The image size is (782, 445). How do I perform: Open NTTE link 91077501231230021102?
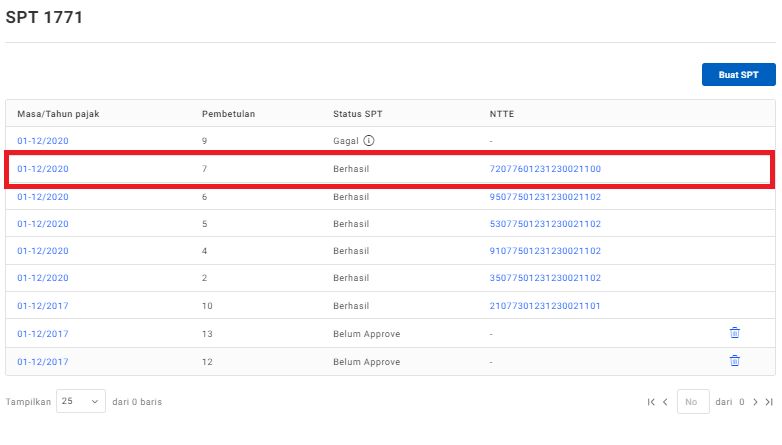544,251
